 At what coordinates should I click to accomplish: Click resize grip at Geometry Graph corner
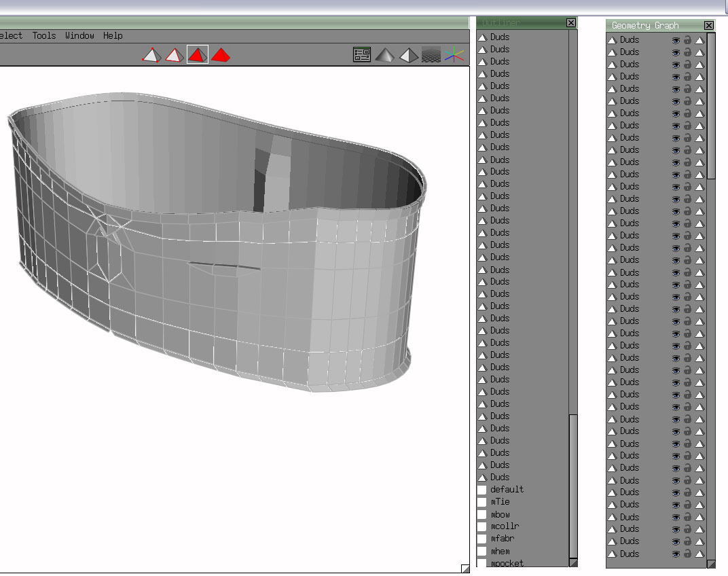711,564
